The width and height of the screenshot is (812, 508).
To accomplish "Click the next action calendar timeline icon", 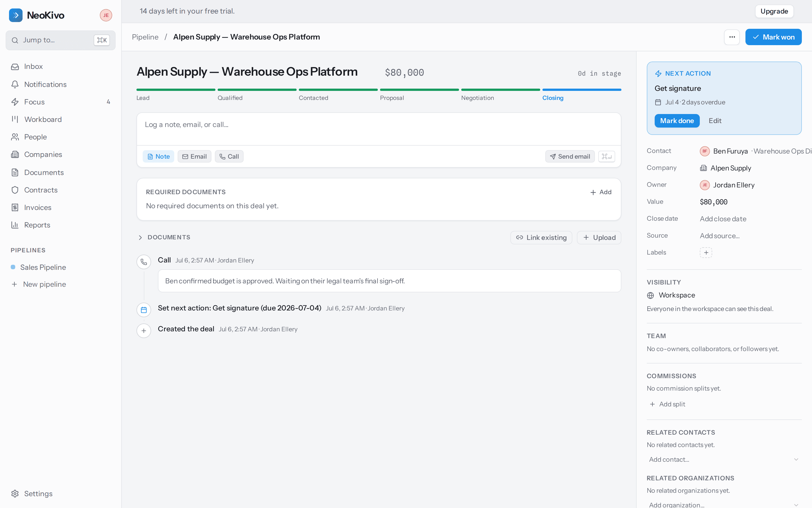I will (144, 310).
